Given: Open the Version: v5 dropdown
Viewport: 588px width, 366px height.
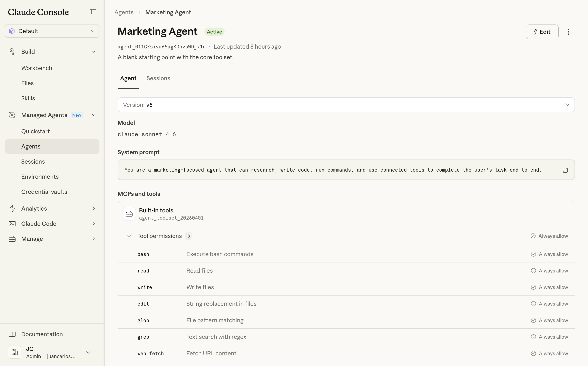Looking at the screenshot, I should (x=567, y=105).
